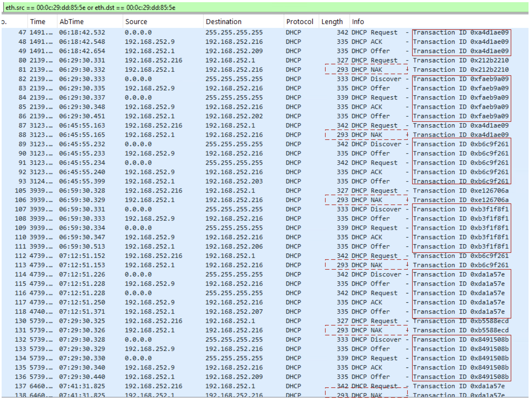This screenshot has width=532, height=401.
Task: Select packet 114 DHCP Discover row
Action: pos(265,274)
